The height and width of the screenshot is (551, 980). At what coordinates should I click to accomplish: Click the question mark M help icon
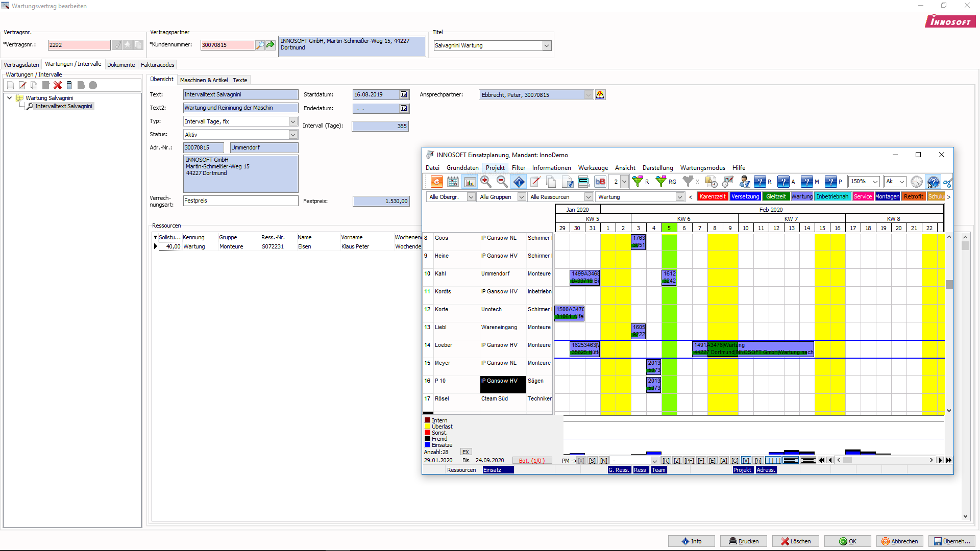tap(809, 182)
